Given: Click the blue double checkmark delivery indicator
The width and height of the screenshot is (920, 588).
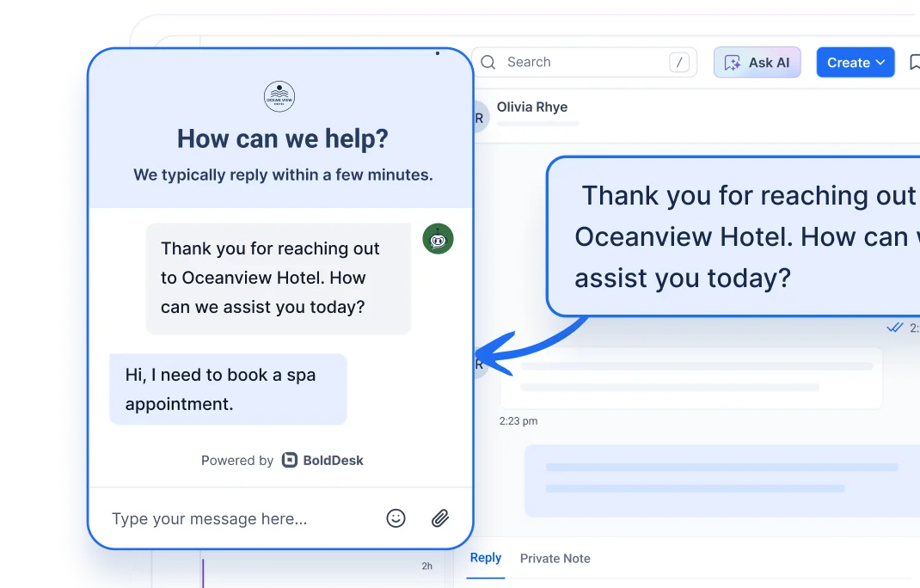Looking at the screenshot, I should [x=897, y=327].
